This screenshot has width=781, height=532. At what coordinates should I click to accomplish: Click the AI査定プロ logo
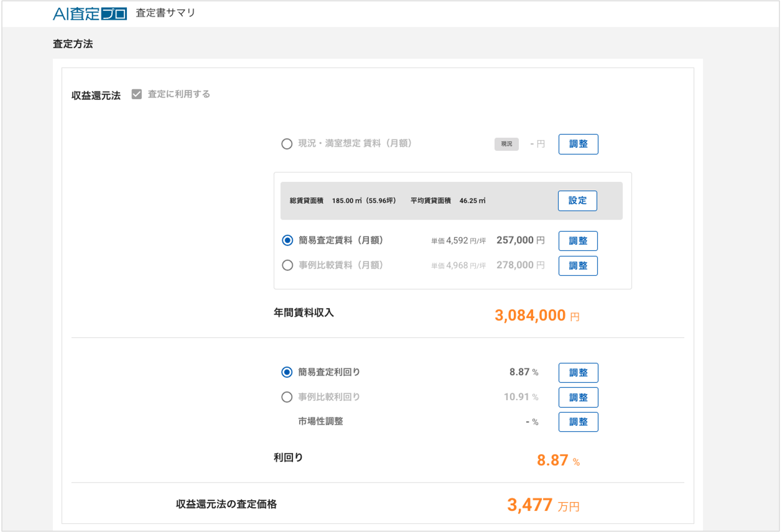[x=90, y=13]
